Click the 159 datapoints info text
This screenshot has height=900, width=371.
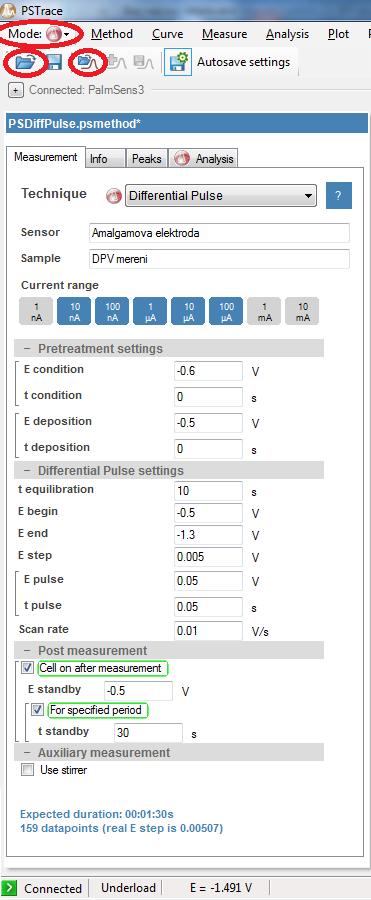(121, 828)
